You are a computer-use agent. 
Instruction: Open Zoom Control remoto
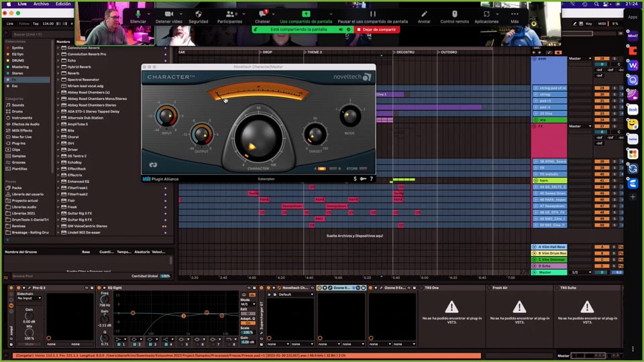454,17
